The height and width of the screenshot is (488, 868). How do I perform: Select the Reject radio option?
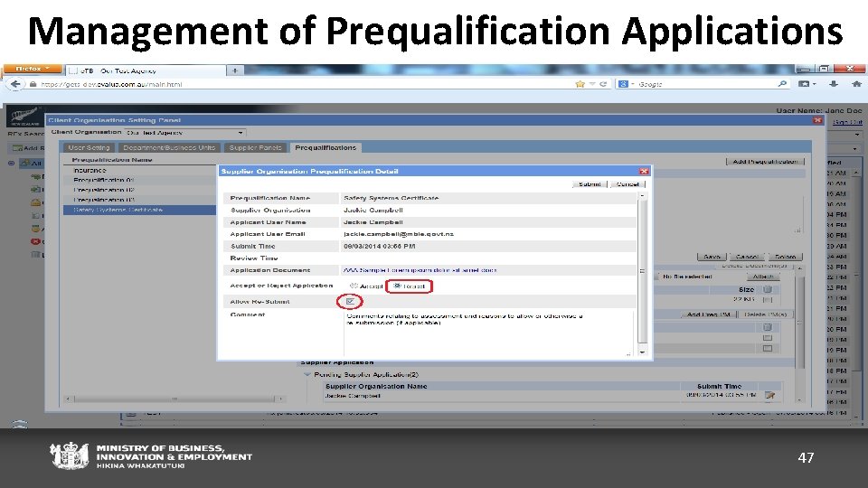(x=397, y=286)
